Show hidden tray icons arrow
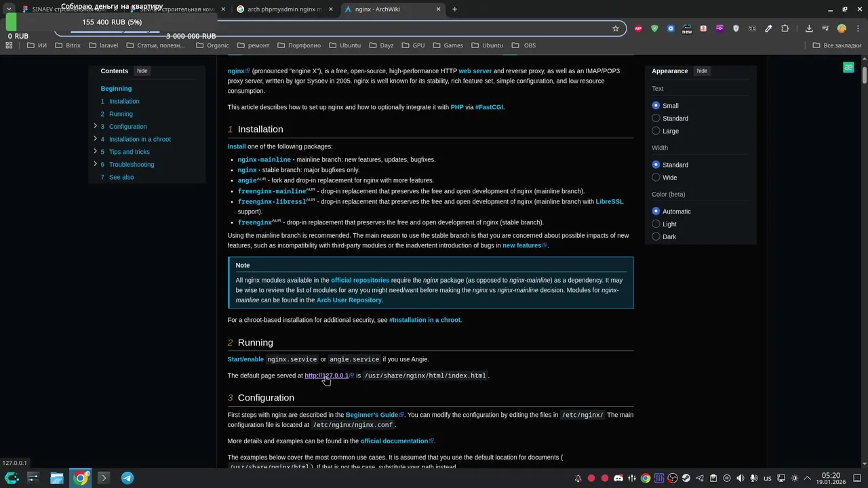The width and height of the screenshot is (868, 488). pos(808,478)
